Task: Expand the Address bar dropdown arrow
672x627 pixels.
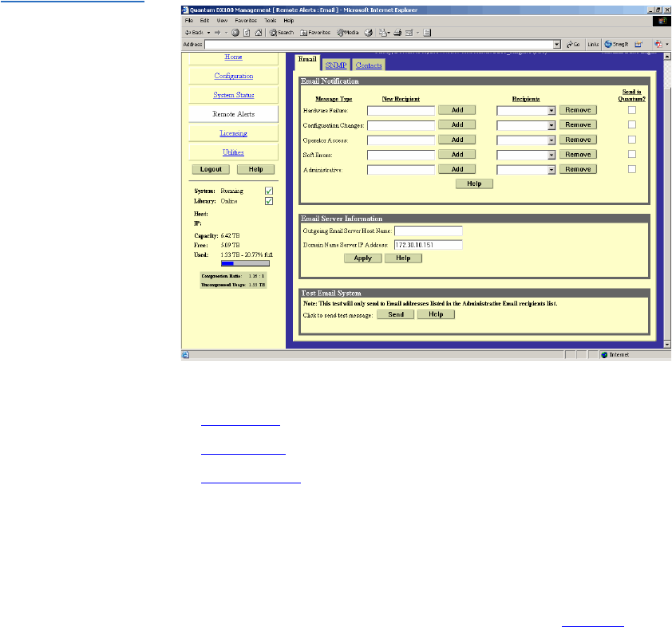Action: (557, 44)
